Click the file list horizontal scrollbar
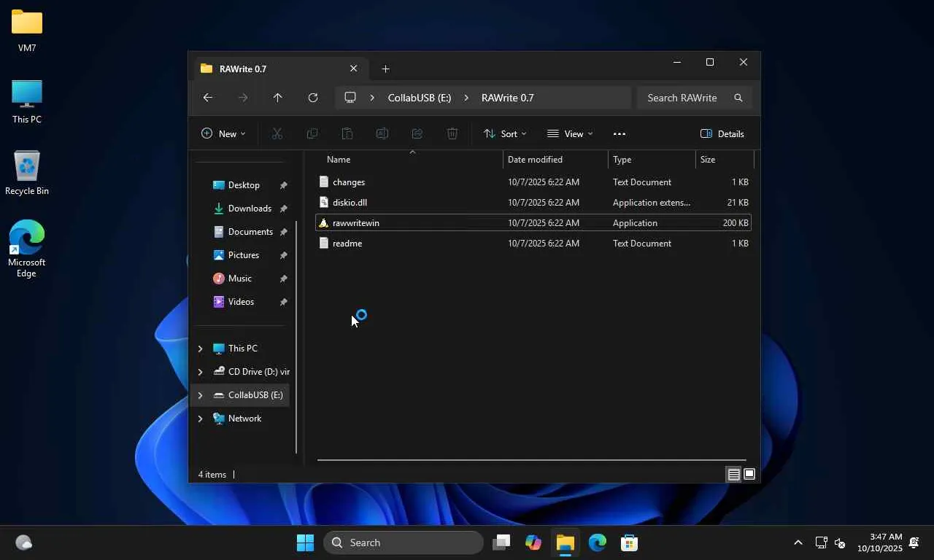This screenshot has width=934, height=560. click(531, 460)
